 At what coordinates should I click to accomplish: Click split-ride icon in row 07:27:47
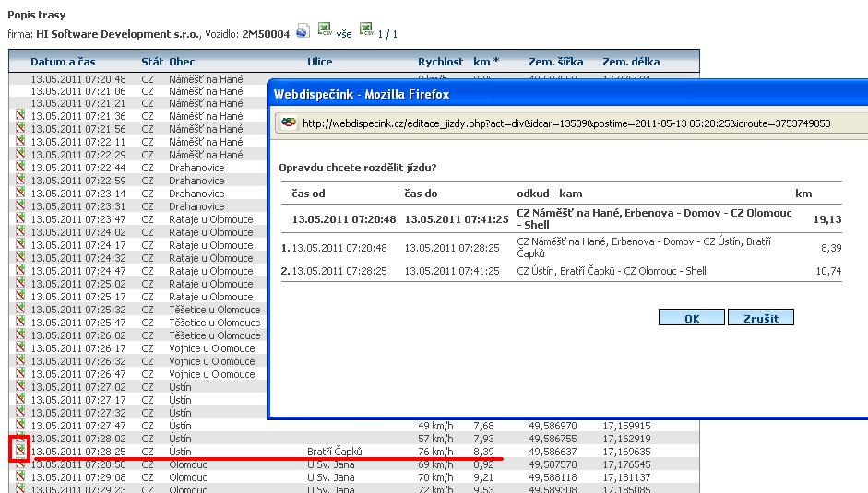20,425
